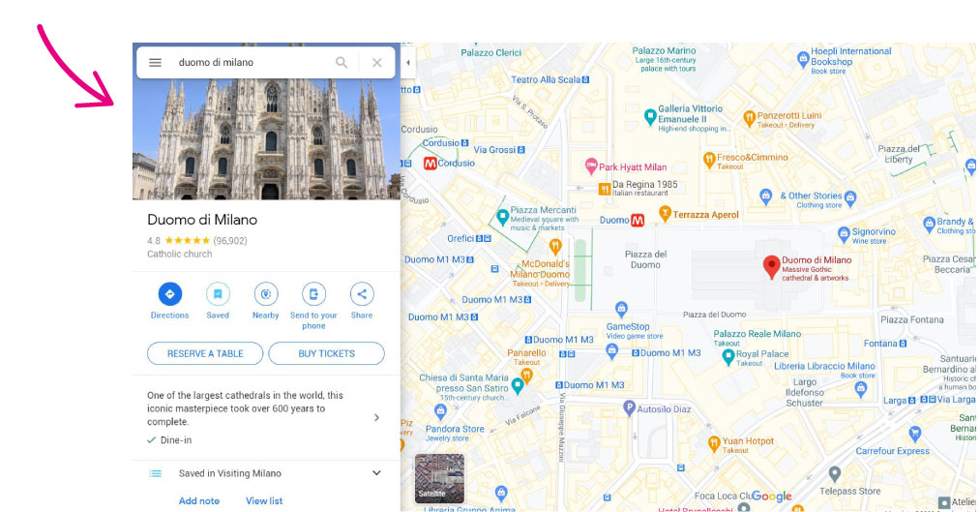
Task: Click Carrefour Express cart marker
Action: pyautogui.click(x=915, y=433)
